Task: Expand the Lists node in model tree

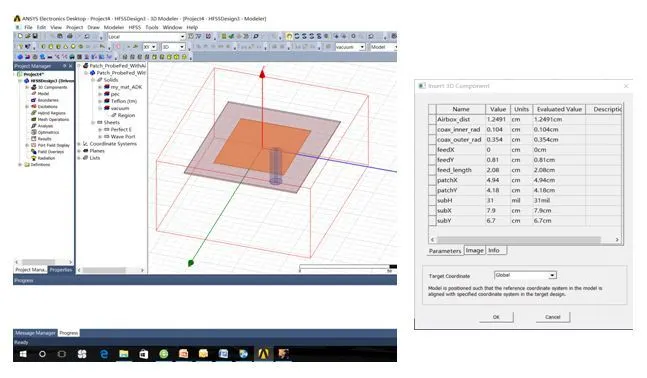Action: coord(79,158)
